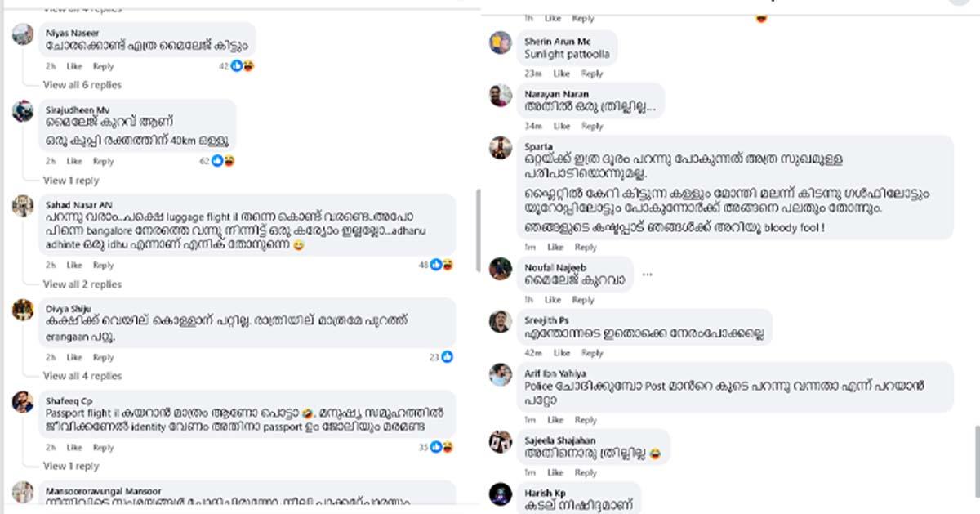Click the reaction icons on Niyas Naseer's comment

tap(243, 66)
